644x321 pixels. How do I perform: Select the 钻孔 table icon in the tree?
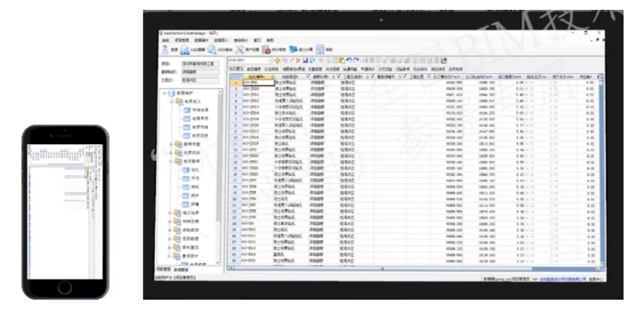pyautogui.click(x=187, y=170)
